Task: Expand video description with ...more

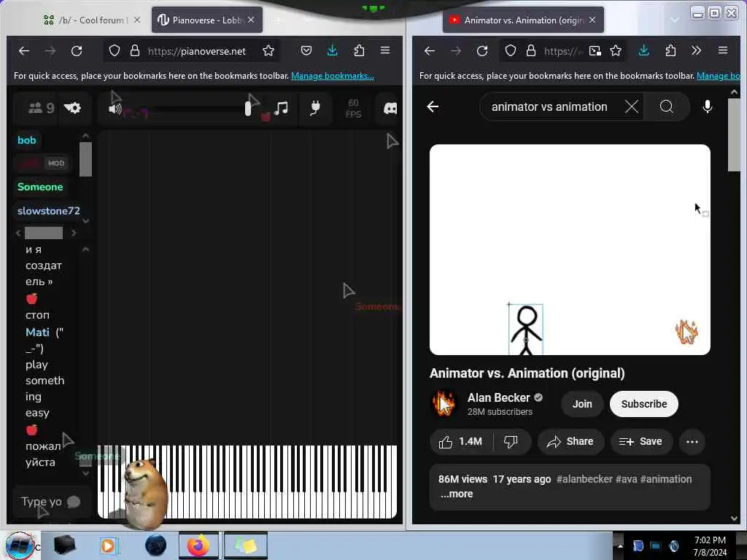Action: pyautogui.click(x=457, y=494)
